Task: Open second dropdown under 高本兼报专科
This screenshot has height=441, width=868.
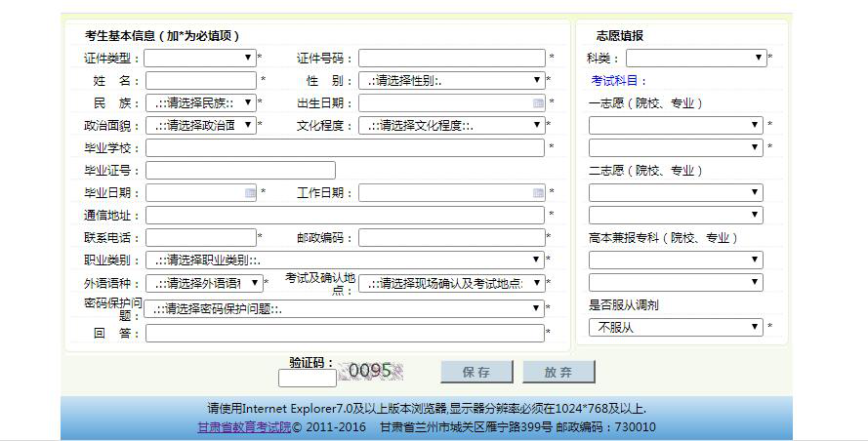Action: 676,282
